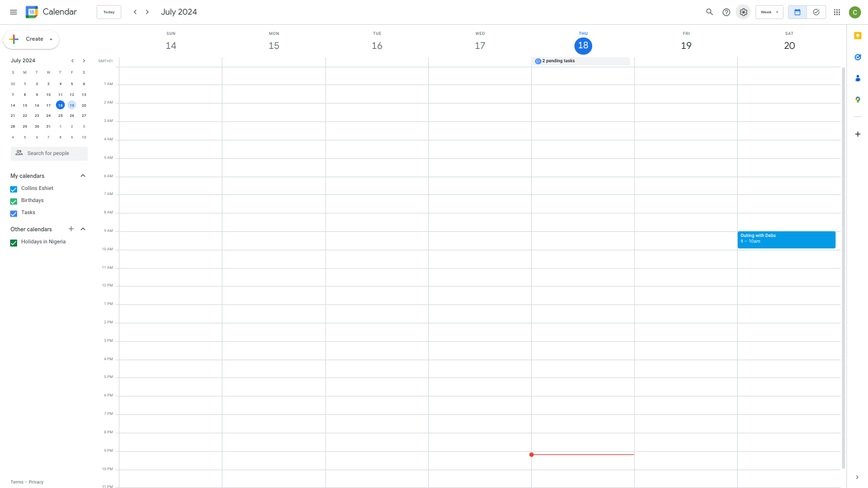This screenshot has height=488, width=868.
Task: Select July 4 in mini calendar
Action: point(60,84)
